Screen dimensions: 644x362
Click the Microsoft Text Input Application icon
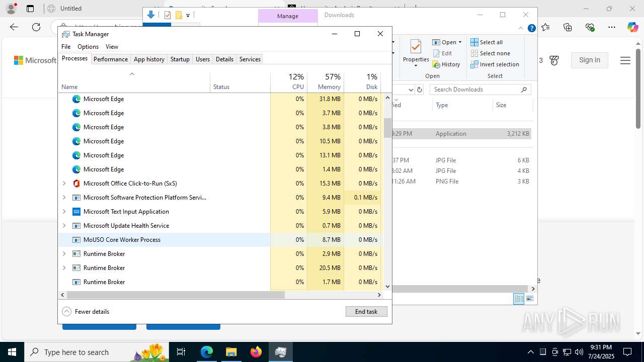click(x=76, y=212)
